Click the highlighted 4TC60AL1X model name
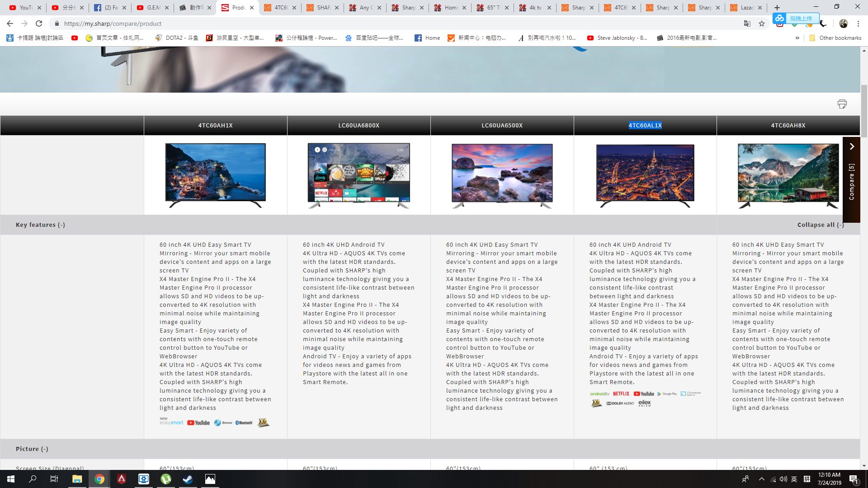 pyautogui.click(x=645, y=126)
